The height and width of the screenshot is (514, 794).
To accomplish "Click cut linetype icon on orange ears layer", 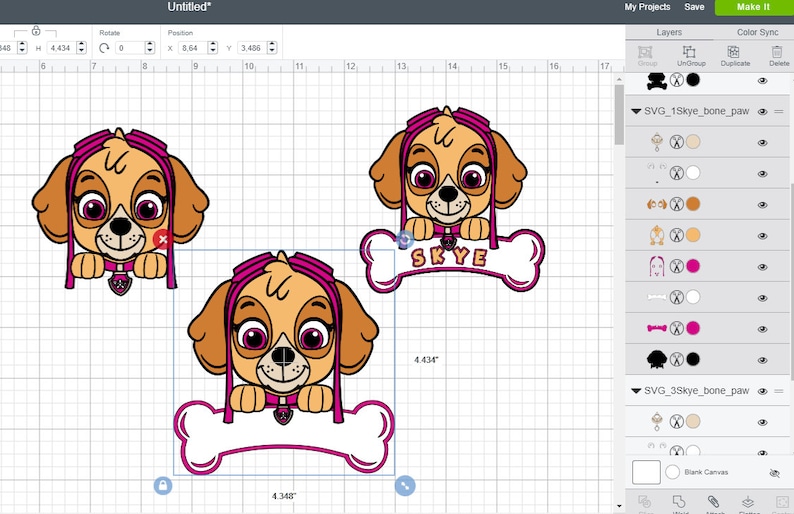I will pos(677,204).
